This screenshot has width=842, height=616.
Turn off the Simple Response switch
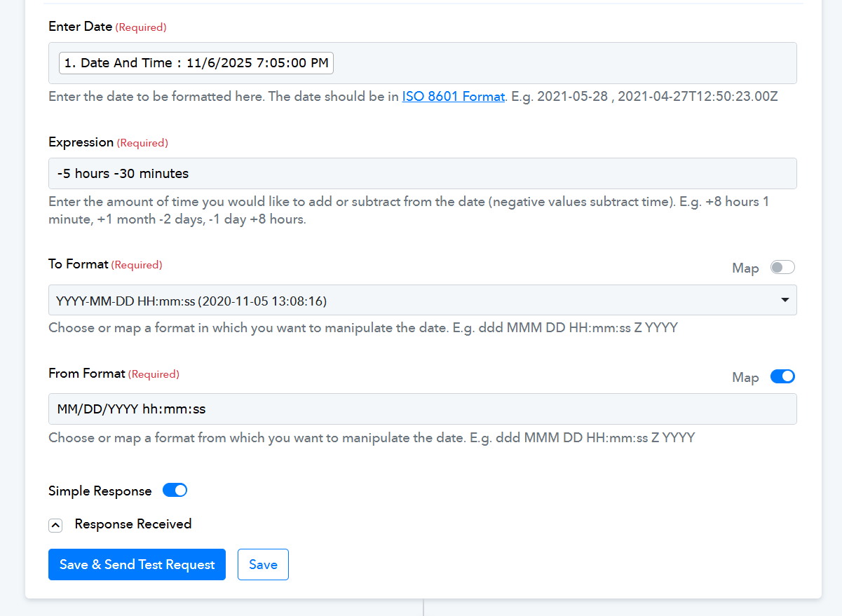point(175,491)
